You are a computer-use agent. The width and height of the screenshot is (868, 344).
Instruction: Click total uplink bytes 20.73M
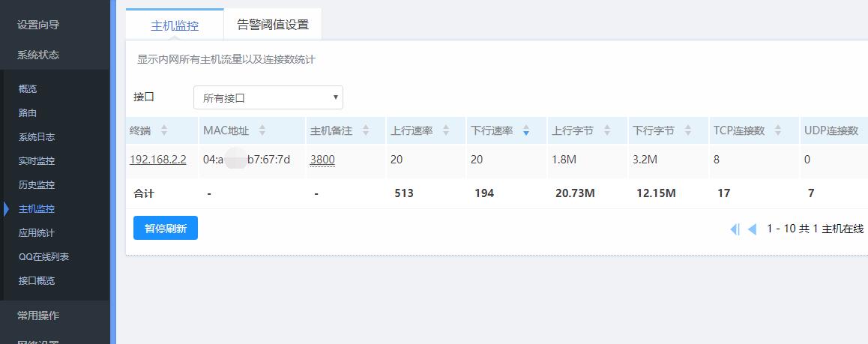[575, 193]
